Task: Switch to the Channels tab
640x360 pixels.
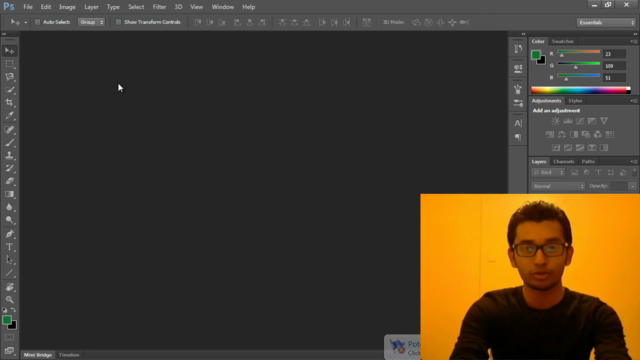Action: [x=564, y=162]
